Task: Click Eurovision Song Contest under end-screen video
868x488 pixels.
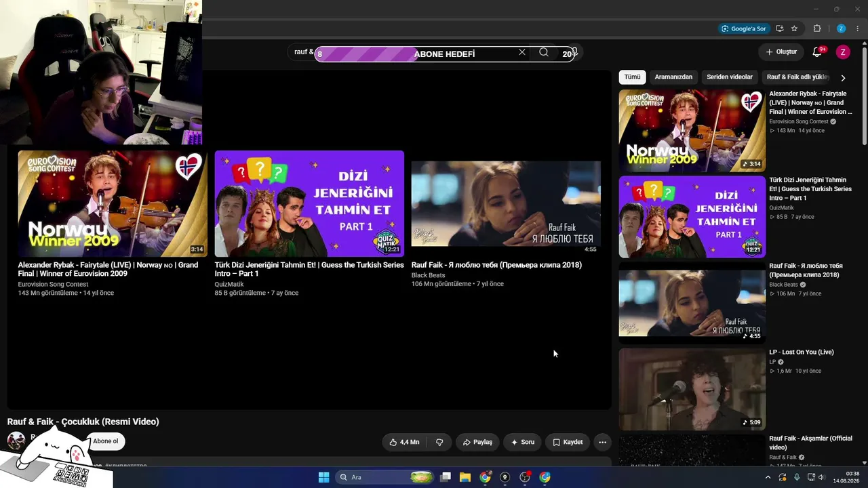Action: tap(53, 285)
